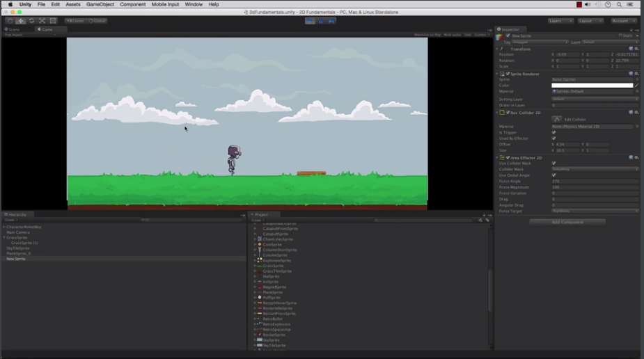The width and height of the screenshot is (644, 359).
Task: Open the Sprite field object picker
Action: click(637, 79)
